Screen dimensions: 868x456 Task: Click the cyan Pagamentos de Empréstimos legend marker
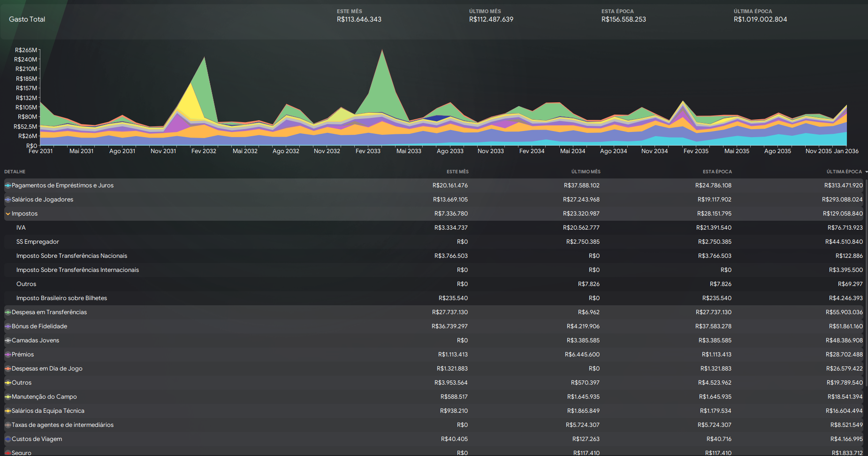[x=8, y=185]
